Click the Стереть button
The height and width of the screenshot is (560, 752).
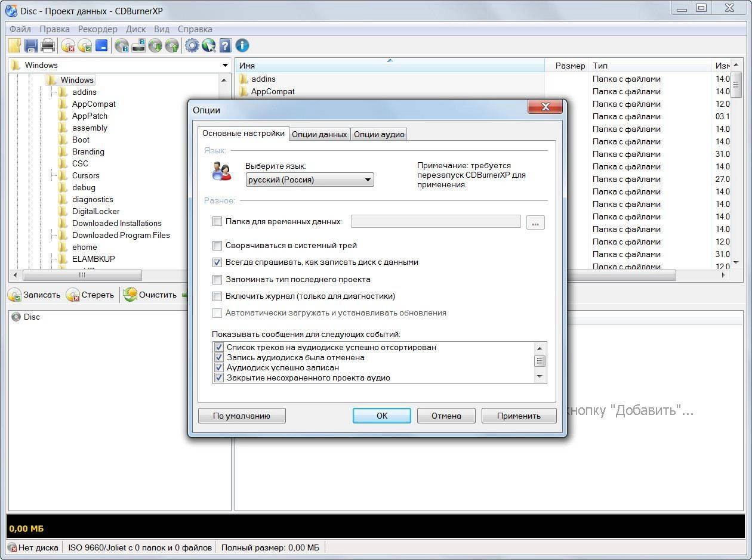(x=91, y=295)
